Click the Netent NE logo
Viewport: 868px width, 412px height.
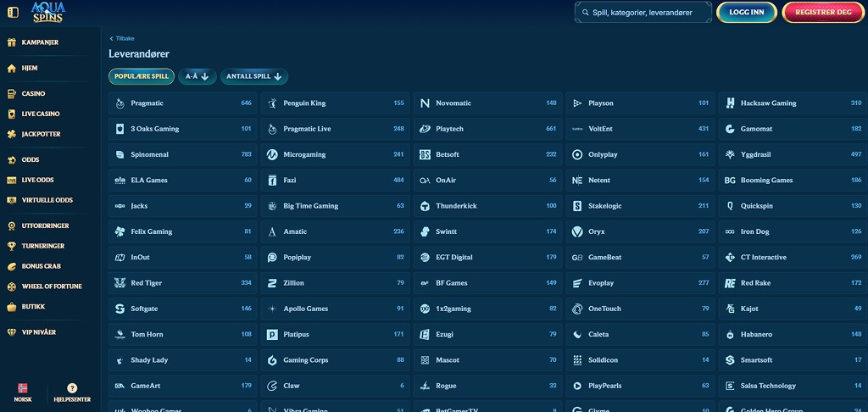pyautogui.click(x=576, y=181)
